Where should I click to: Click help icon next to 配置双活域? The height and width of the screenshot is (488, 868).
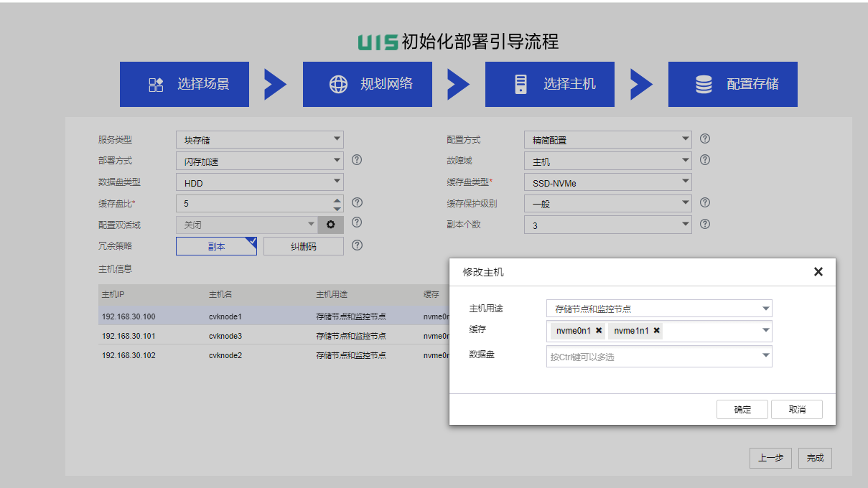pyautogui.click(x=357, y=223)
